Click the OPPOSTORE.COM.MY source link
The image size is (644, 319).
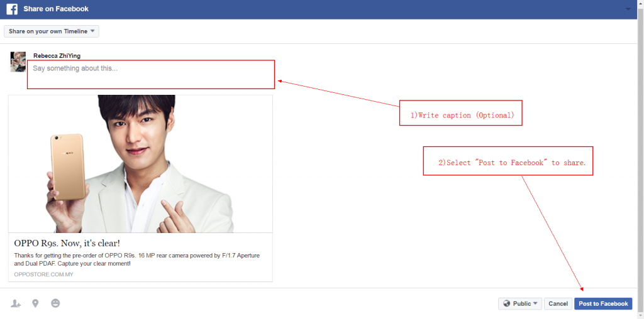coord(43,274)
